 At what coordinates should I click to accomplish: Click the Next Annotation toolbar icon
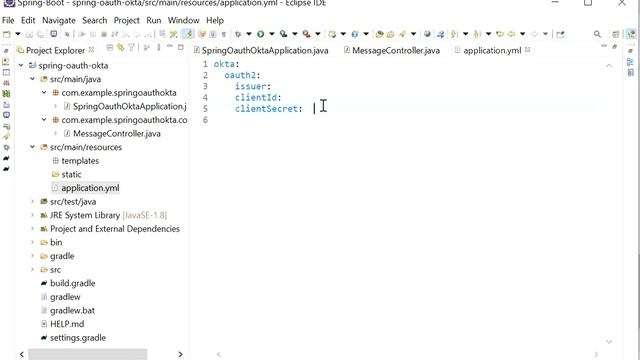pyautogui.click(x=454, y=34)
